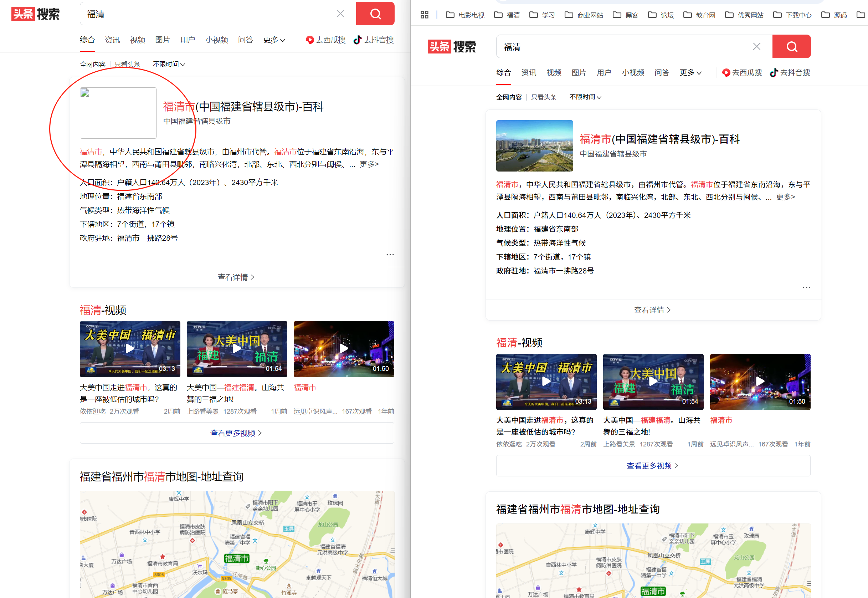Open the 源码 bookmark folder
This screenshot has height=598, width=868.
(x=834, y=15)
